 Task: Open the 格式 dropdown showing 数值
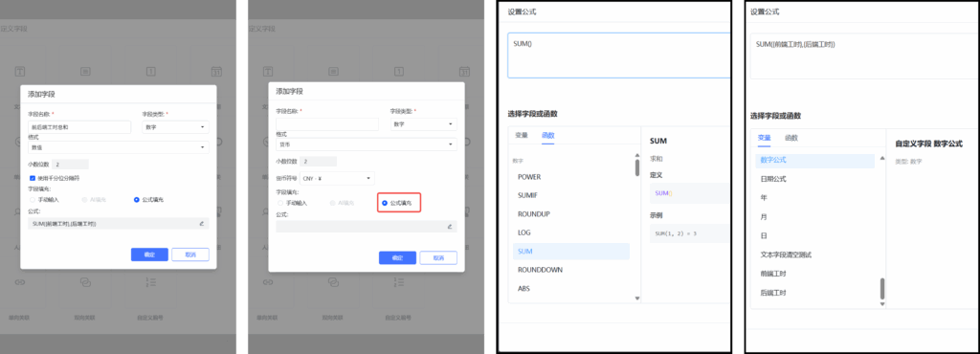(x=119, y=147)
